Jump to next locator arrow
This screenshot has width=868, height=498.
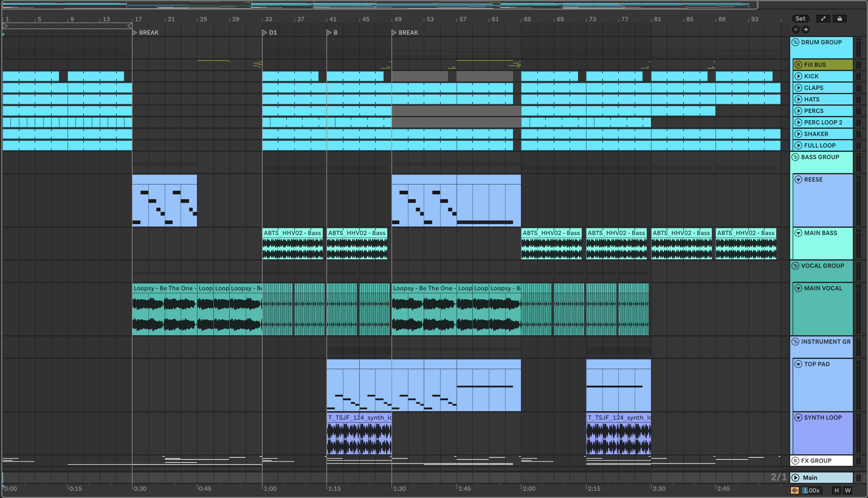(x=805, y=29)
